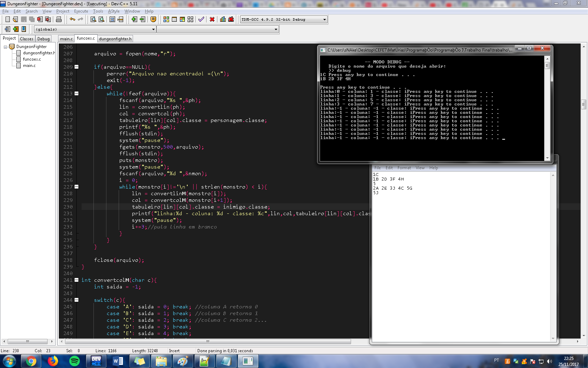The height and width of the screenshot is (368, 588).
Task: Click the Print toolbar icon
Action: tap(59, 19)
